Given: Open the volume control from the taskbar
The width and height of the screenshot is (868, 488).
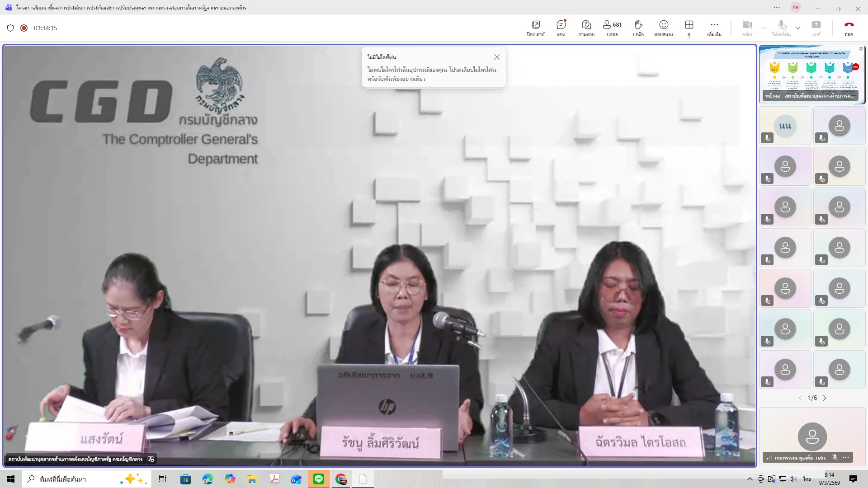Looking at the screenshot, I should [793, 479].
